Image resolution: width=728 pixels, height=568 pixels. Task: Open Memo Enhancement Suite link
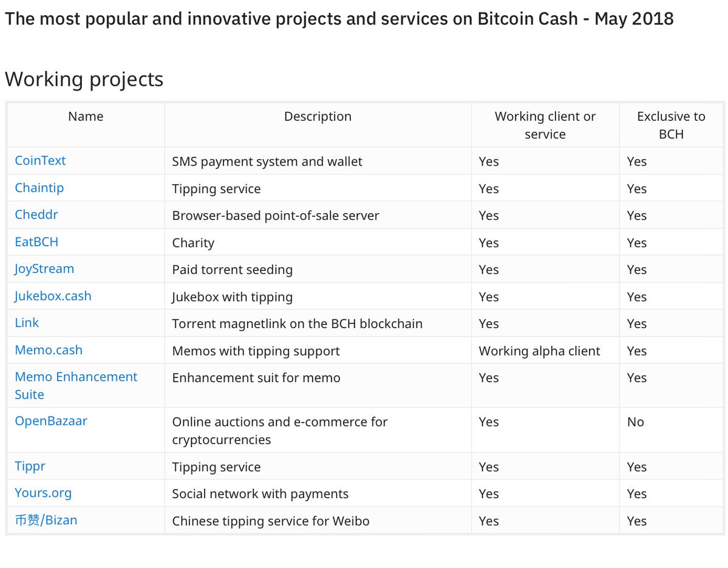click(76, 386)
